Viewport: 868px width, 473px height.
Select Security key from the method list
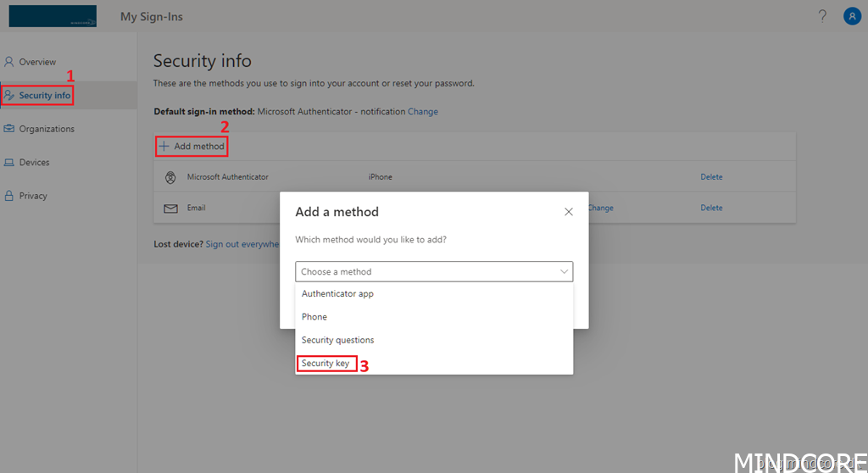tap(325, 364)
